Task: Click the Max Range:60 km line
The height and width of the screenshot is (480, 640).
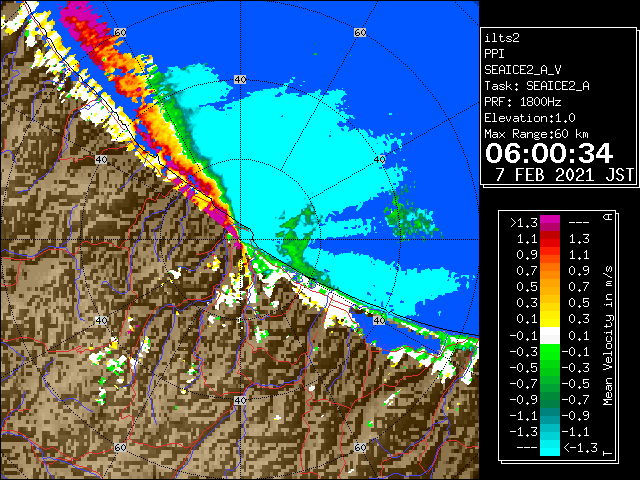Action: click(x=536, y=134)
